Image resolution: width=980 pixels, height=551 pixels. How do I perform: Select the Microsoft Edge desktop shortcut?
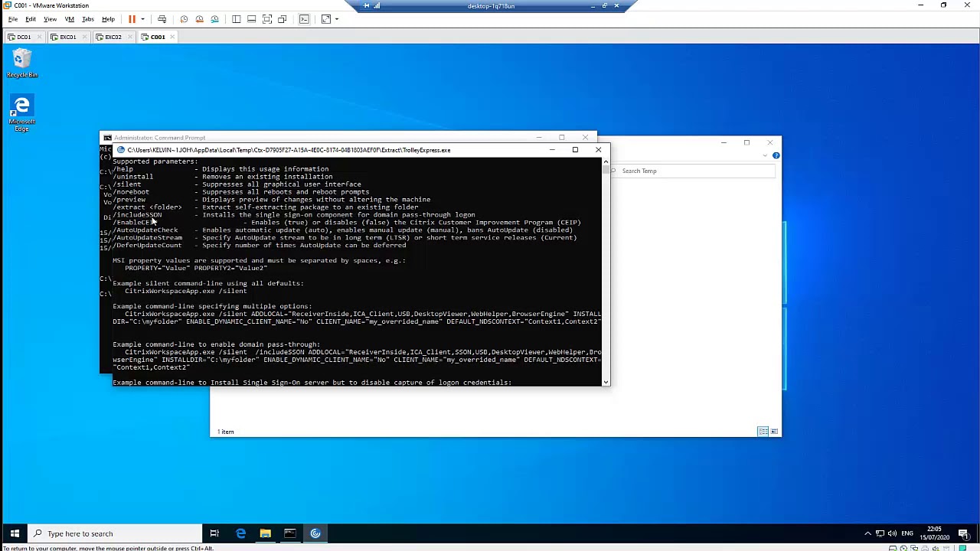(21, 113)
